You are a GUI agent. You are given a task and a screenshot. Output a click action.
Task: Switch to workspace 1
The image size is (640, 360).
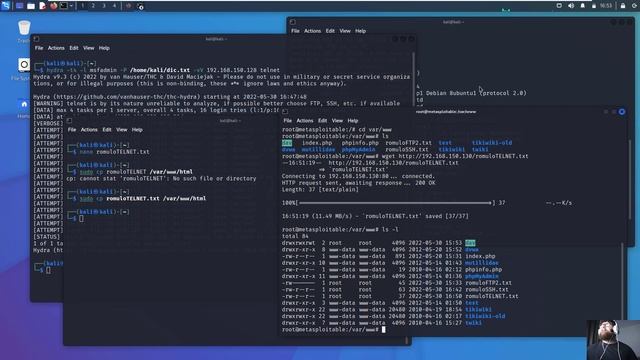pyautogui.click(x=82, y=6)
